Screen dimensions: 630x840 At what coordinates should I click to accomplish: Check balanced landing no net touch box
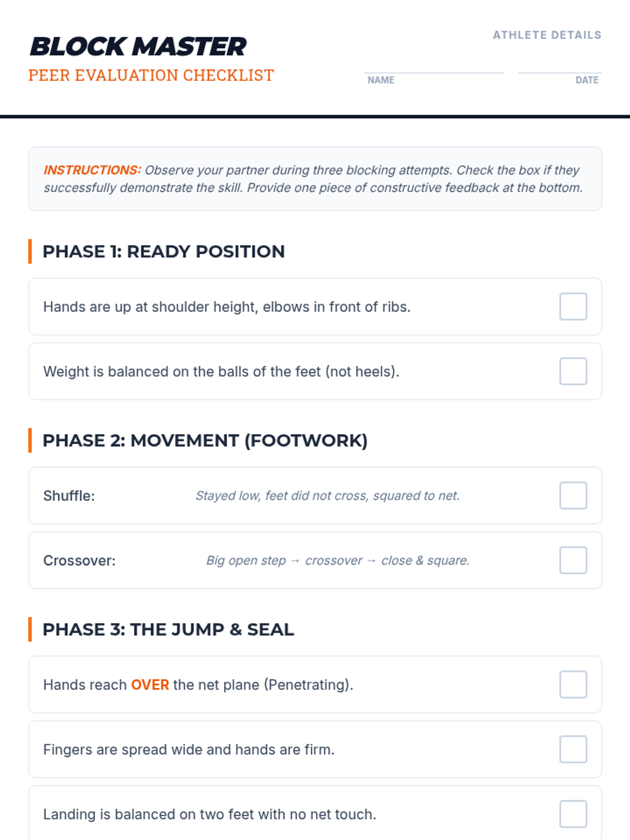[573, 814]
